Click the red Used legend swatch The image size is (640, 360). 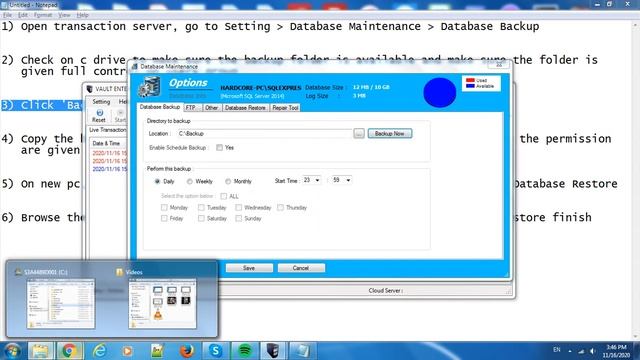[x=470, y=80]
